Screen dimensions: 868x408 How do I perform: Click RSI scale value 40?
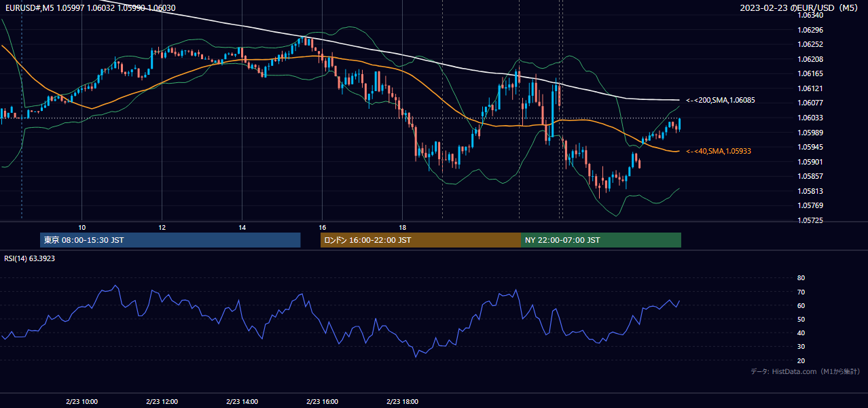click(801, 333)
